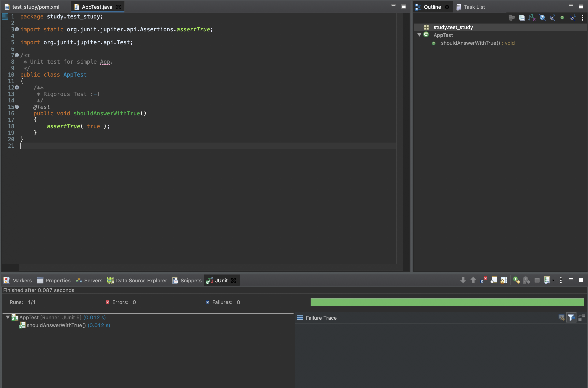
Task: Click Hide Non-Public Members green dot icon
Action: (x=562, y=18)
